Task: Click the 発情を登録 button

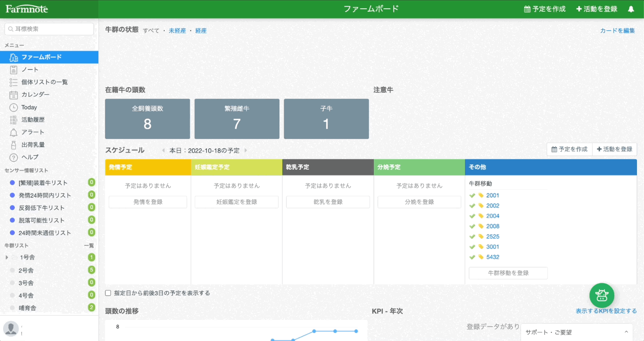Action: click(x=148, y=202)
